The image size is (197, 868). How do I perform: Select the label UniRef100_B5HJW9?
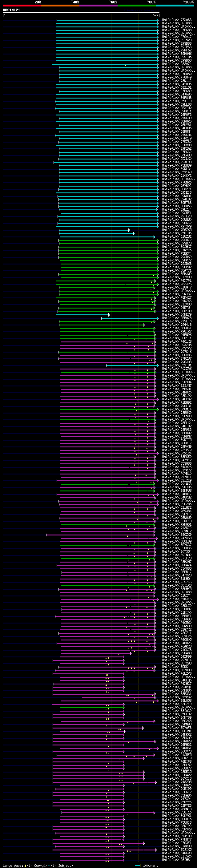tap(177, 274)
